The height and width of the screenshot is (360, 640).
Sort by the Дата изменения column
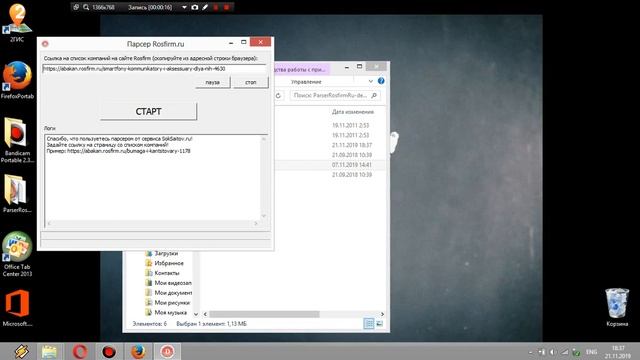point(353,112)
